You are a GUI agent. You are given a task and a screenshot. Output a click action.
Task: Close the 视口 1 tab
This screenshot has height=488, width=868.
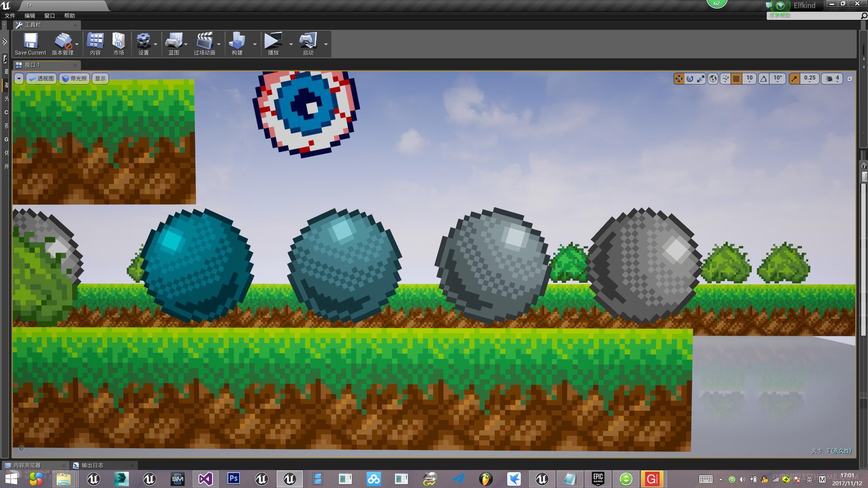click(x=75, y=65)
